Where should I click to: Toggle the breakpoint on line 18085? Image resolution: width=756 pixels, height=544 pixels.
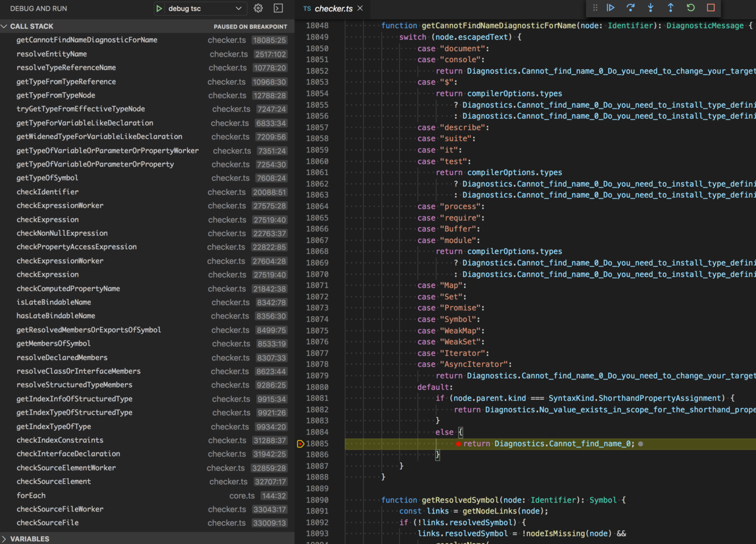tap(458, 443)
